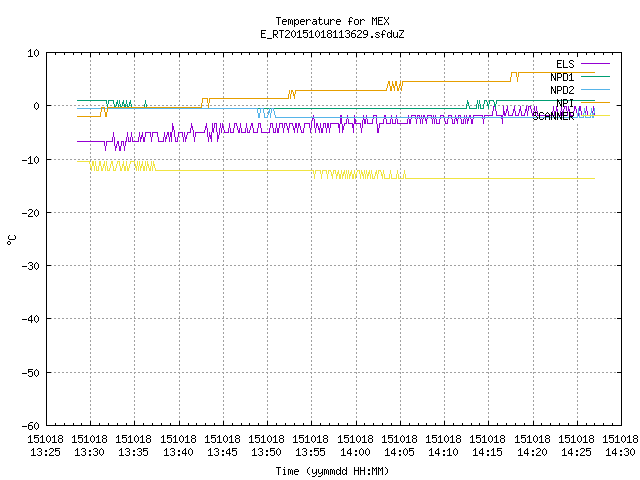This screenshot has width=640, height=480.
Task: Click the y-axis label -60
Action: [31, 426]
